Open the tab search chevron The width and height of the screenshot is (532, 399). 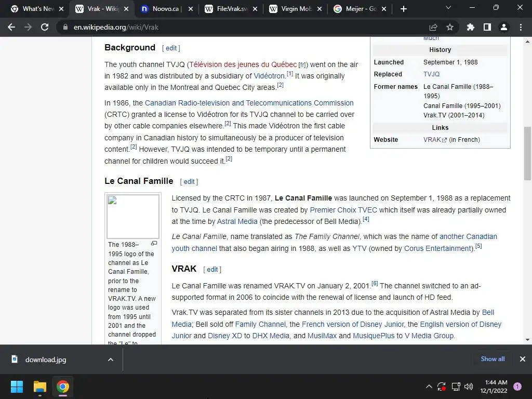point(448,7)
